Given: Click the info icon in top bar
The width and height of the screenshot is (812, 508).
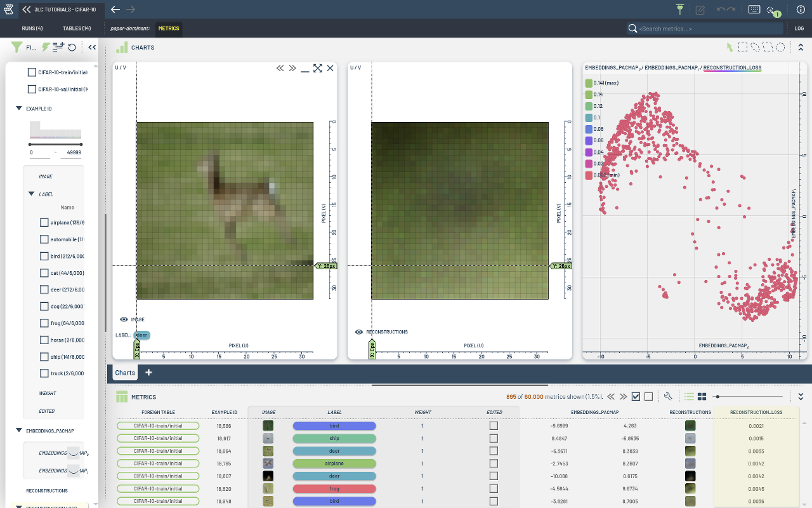Looking at the screenshot, I should [800, 10].
